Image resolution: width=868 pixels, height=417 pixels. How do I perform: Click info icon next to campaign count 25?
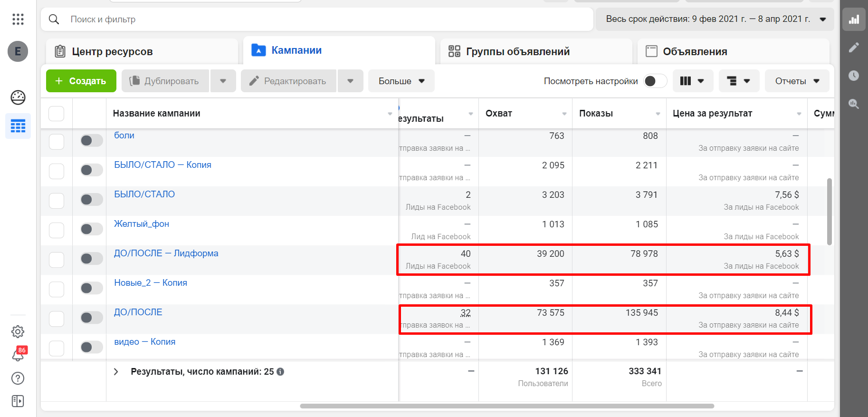click(x=280, y=372)
